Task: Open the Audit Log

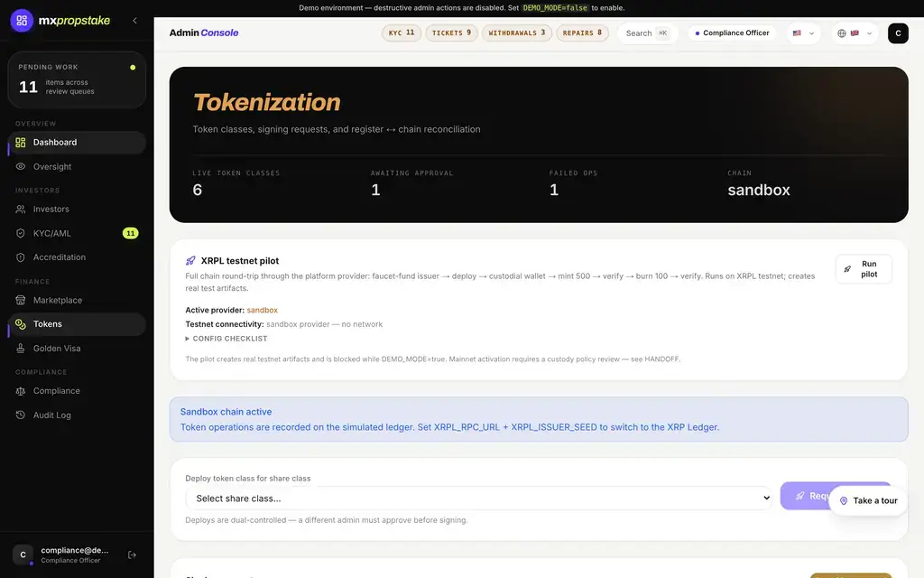Action: pyautogui.click(x=77, y=415)
